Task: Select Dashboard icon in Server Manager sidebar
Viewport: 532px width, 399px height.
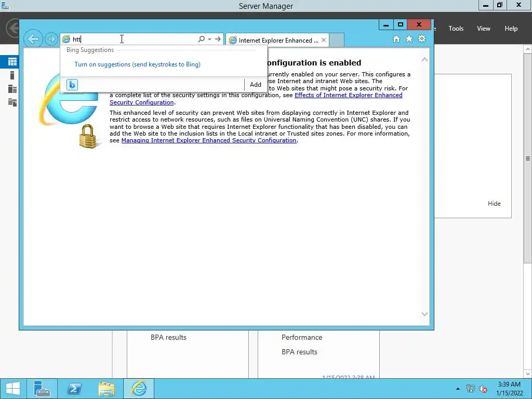Action: pyautogui.click(x=12, y=62)
